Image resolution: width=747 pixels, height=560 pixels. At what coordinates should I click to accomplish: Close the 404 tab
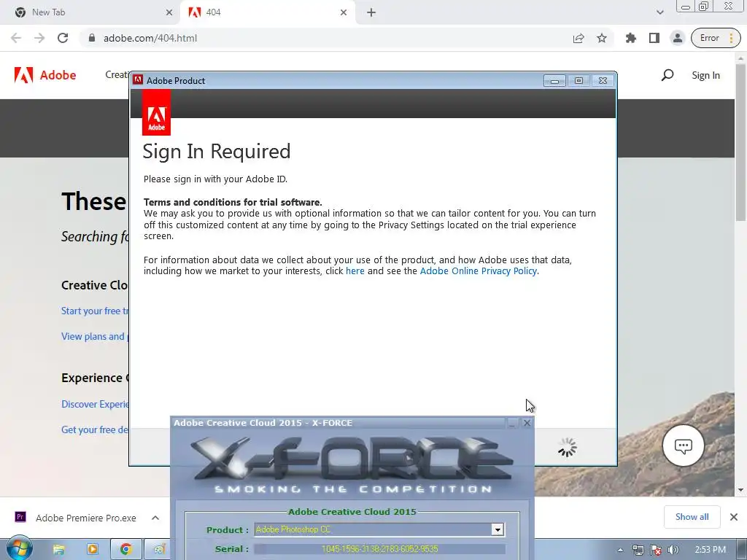(344, 13)
